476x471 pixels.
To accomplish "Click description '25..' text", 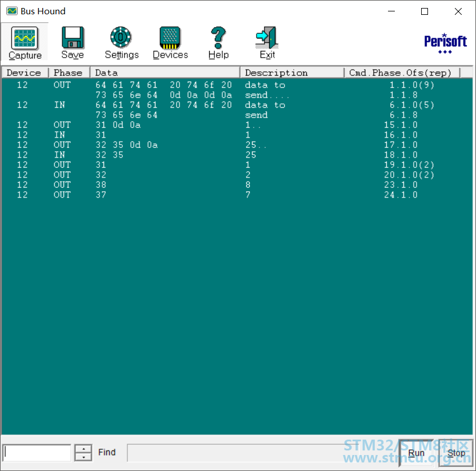I will 255,145.
